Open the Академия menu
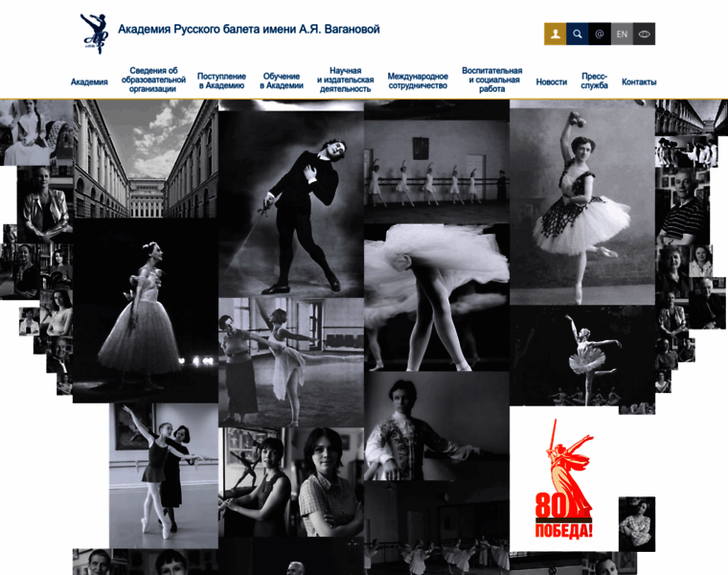Image resolution: width=728 pixels, height=575 pixels. [x=89, y=81]
